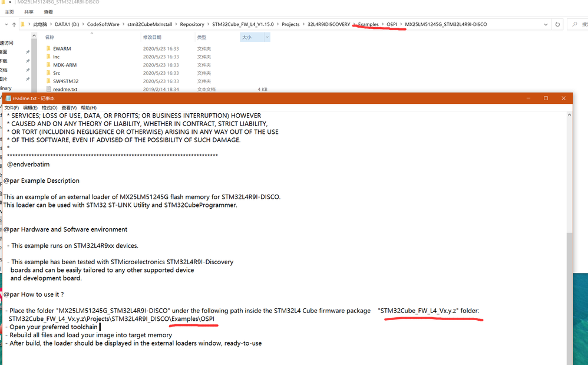Open Notepad's 文件(F) menu
The width and height of the screenshot is (588, 365).
point(12,108)
